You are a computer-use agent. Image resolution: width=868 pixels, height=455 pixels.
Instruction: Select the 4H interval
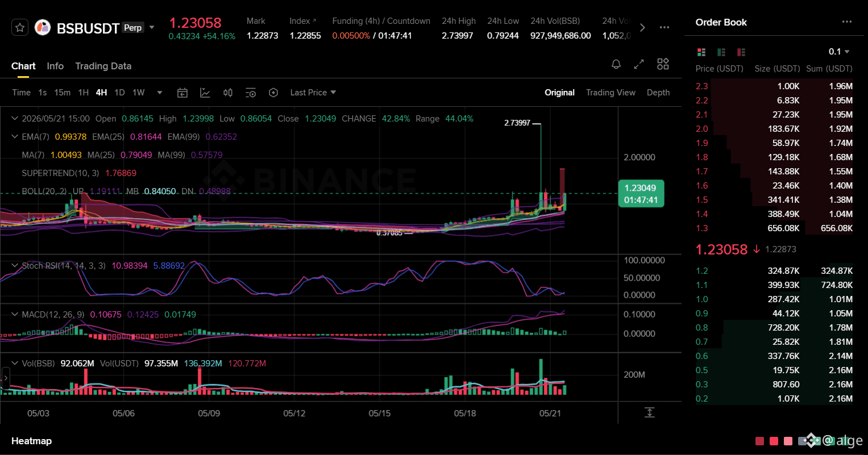click(x=102, y=93)
